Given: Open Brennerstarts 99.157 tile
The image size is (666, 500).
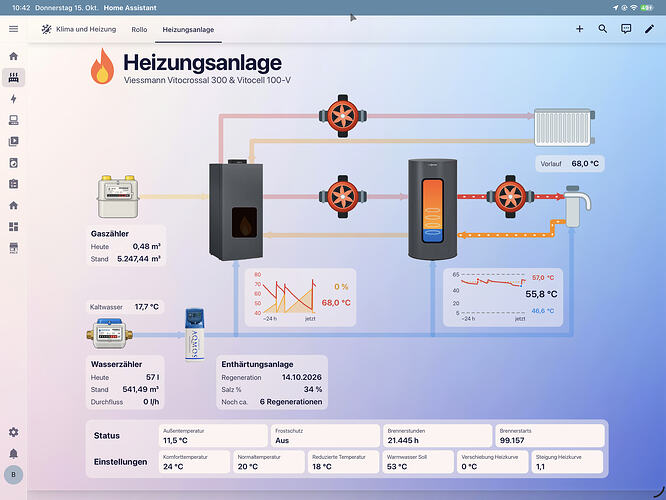Looking at the screenshot, I should [550, 436].
